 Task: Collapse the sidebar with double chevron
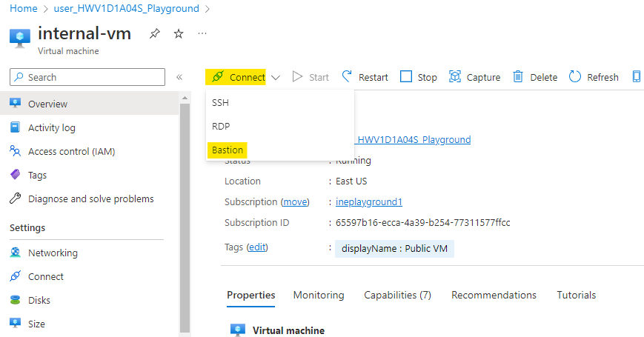point(179,77)
